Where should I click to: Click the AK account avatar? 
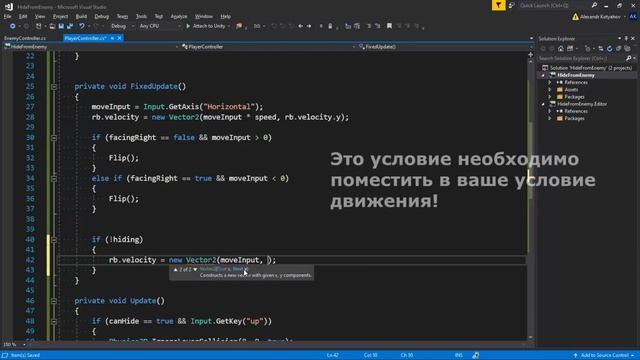tap(633, 17)
